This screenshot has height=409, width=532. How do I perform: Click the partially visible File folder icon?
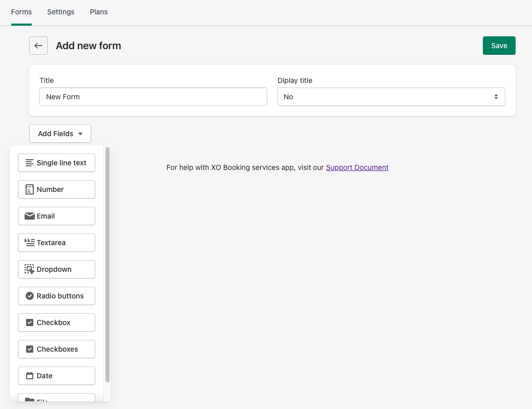(30, 400)
